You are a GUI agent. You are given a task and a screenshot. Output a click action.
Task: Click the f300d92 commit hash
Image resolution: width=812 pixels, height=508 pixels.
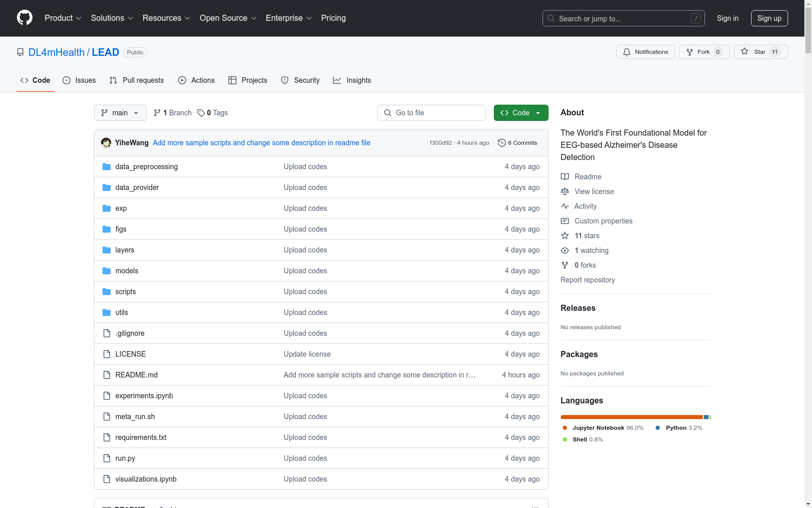441,143
